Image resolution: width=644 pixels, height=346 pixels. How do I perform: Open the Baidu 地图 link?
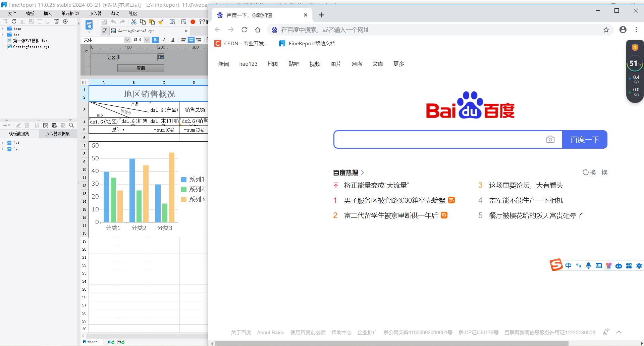[273, 64]
